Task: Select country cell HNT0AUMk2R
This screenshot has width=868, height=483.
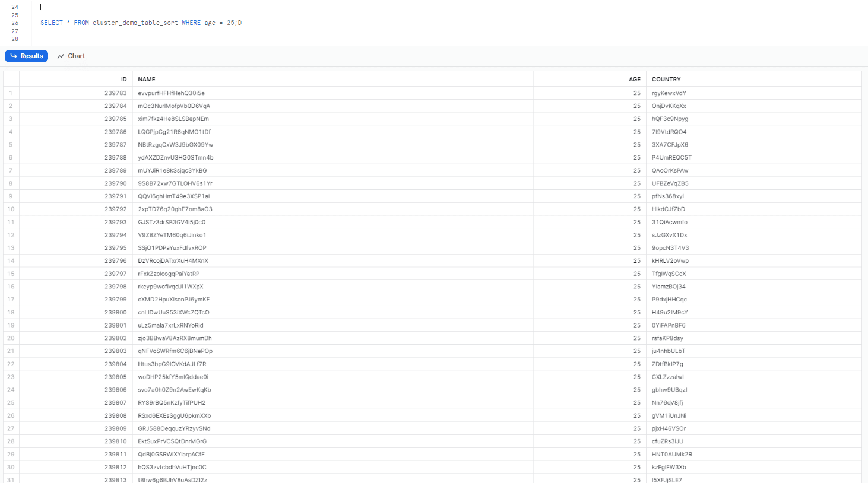Action: coord(671,454)
